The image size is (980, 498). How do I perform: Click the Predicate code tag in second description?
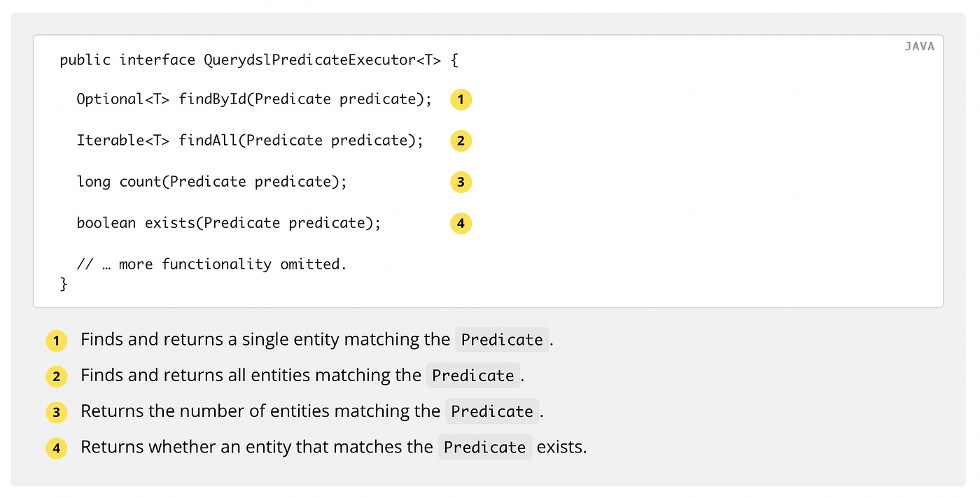pyautogui.click(x=473, y=376)
